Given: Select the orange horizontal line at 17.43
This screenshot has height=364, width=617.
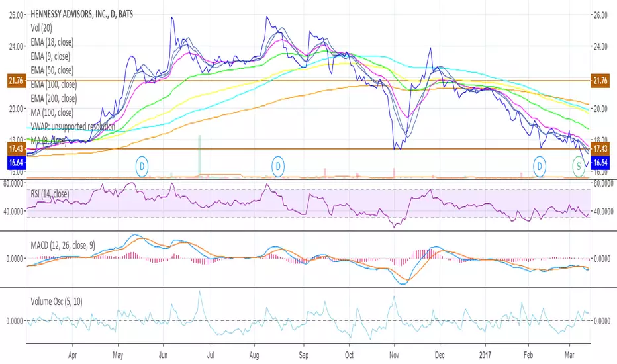Looking at the screenshot, I should coord(308,149).
